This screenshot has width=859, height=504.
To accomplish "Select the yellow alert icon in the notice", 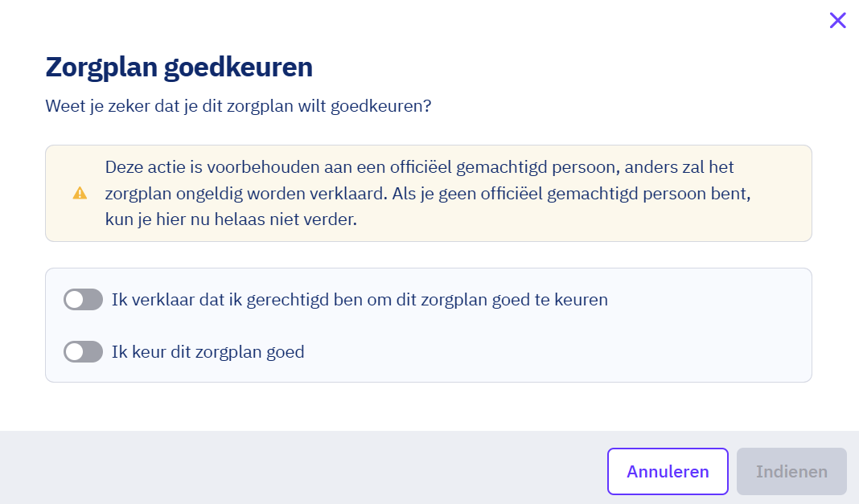I will pyautogui.click(x=79, y=193).
